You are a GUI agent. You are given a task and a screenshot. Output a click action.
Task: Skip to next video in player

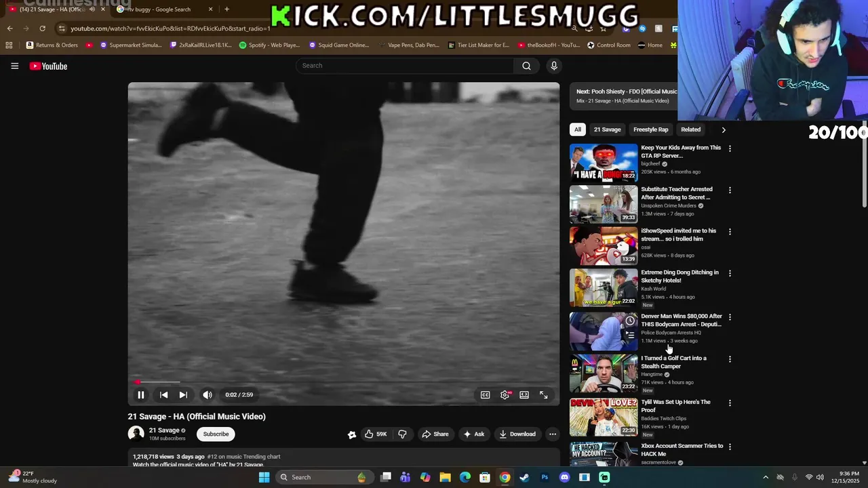click(x=183, y=394)
